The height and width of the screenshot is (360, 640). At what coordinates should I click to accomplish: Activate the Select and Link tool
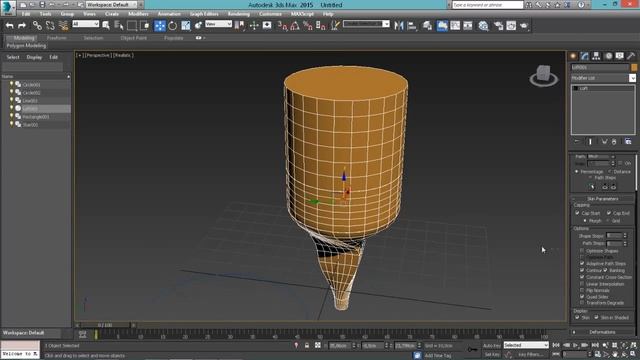[37, 26]
